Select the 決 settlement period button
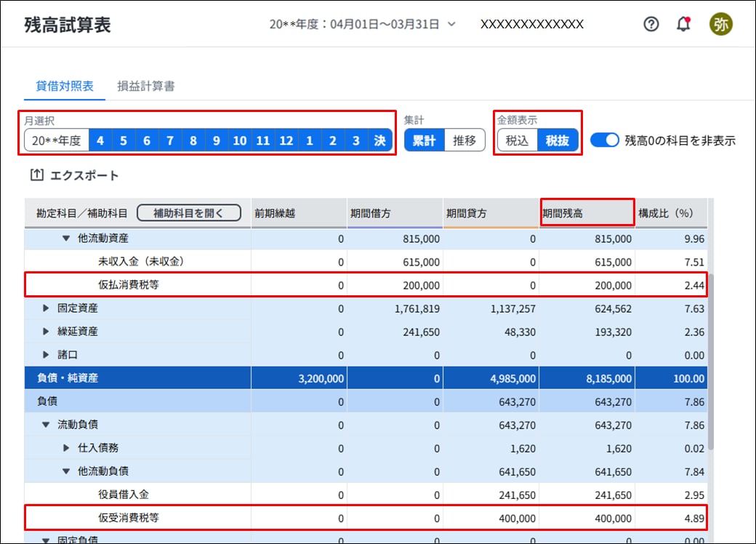 pyautogui.click(x=379, y=141)
